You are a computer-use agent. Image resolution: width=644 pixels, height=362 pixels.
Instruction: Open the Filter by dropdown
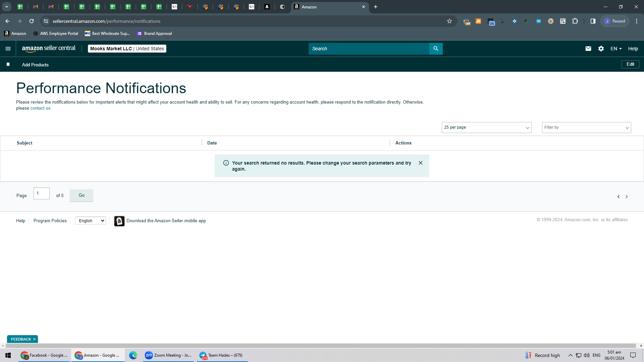(586, 127)
